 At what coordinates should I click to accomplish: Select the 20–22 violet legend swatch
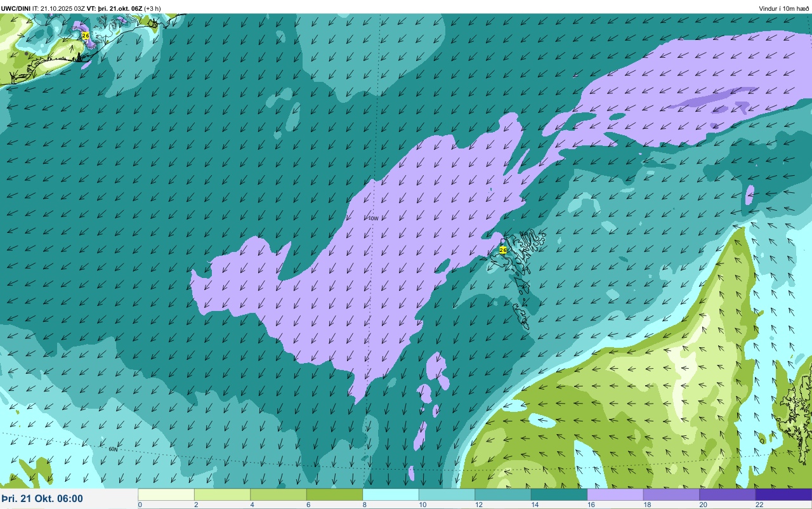pyautogui.click(x=728, y=494)
